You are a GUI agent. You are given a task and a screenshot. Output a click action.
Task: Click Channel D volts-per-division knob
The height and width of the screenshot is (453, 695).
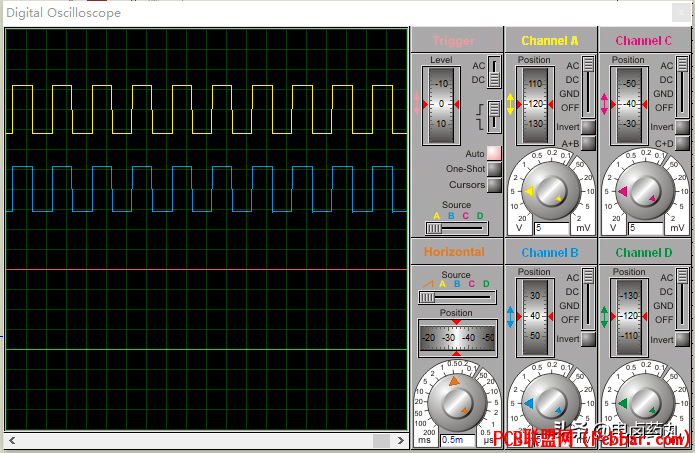click(x=645, y=402)
